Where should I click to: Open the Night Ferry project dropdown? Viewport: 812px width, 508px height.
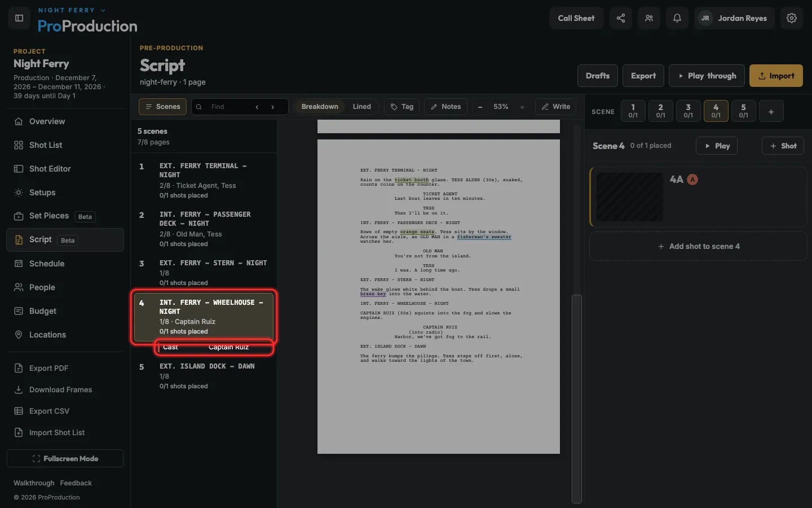72,10
